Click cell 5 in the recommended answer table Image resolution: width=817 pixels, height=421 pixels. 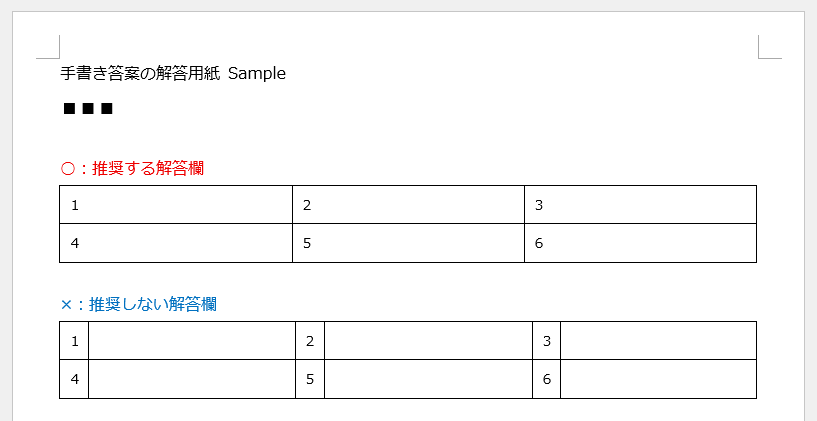pyautogui.click(x=408, y=243)
